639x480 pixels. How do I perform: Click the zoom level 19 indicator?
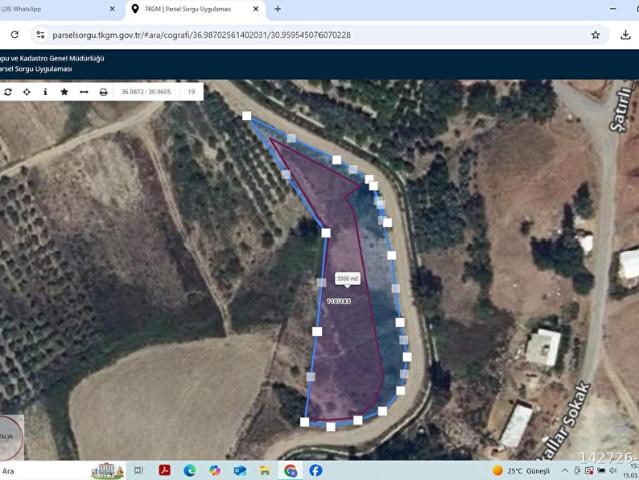191,91
